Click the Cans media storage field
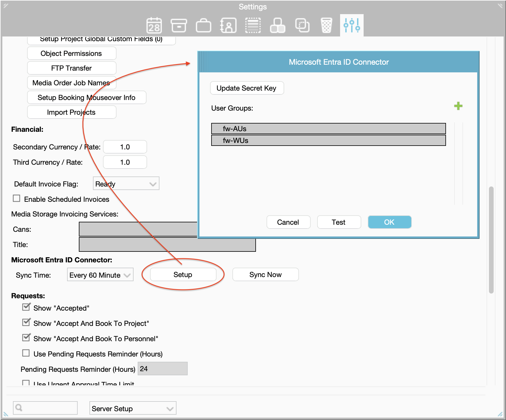The height and width of the screenshot is (420, 506). click(138, 229)
